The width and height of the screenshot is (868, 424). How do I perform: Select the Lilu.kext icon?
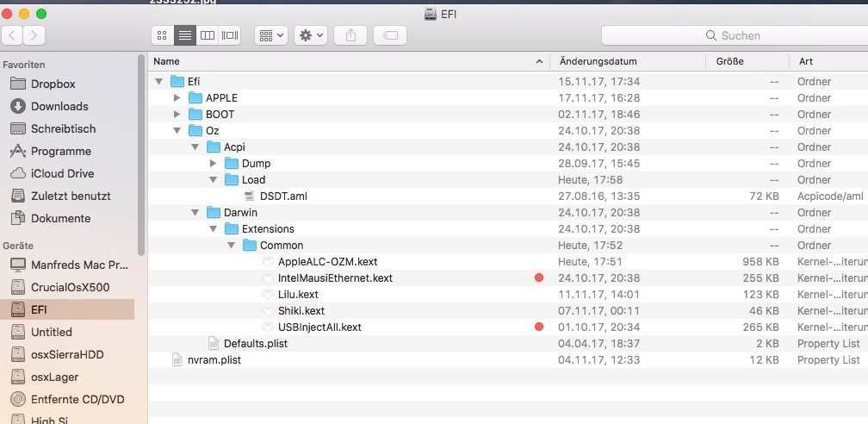(x=268, y=295)
